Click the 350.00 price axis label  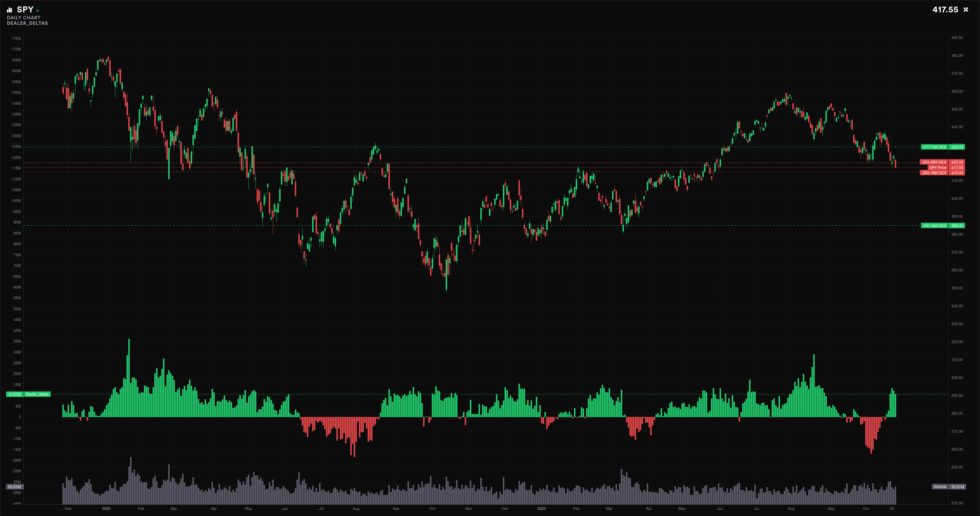[x=957, y=288]
